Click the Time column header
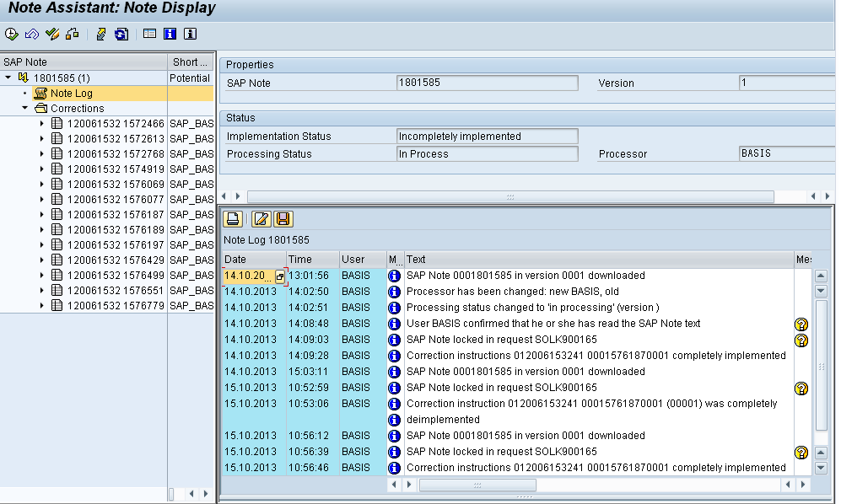The height and width of the screenshot is (504, 841). (313, 260)
